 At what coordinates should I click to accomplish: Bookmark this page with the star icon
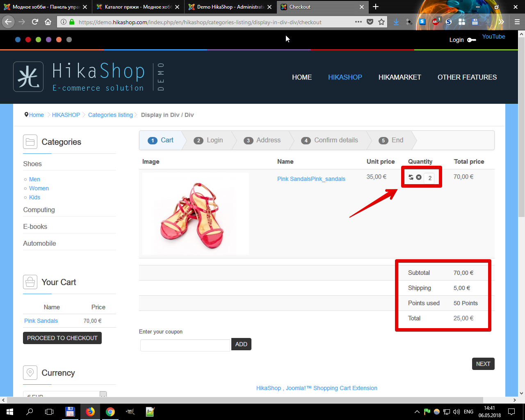[x=381, y=22]
